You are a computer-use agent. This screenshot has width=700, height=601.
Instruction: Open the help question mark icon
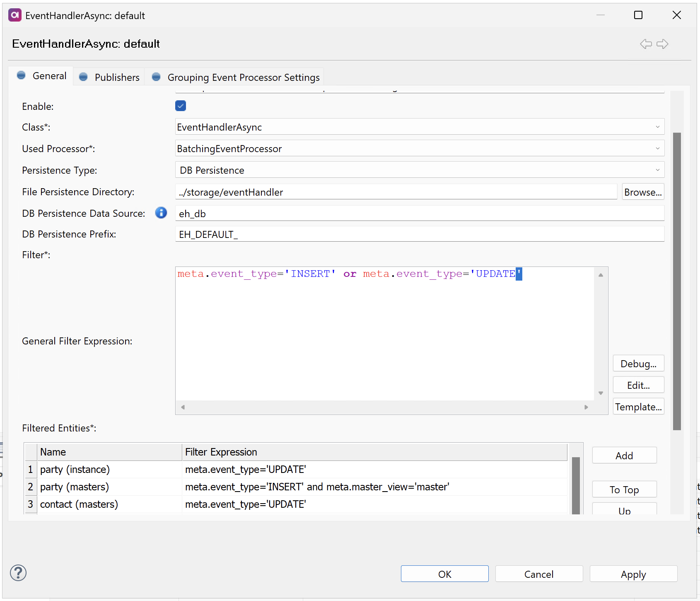coord(18,573)
